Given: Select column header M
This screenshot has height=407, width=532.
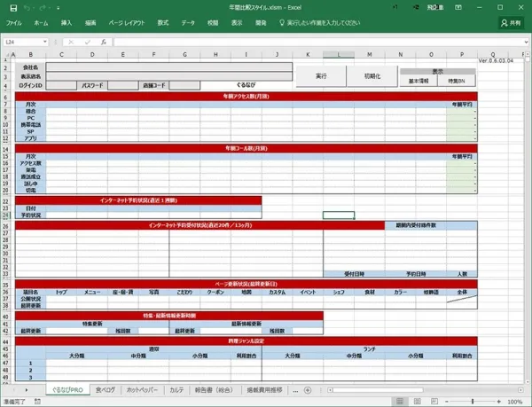Looking at the screenshot, I should [370, 54].
